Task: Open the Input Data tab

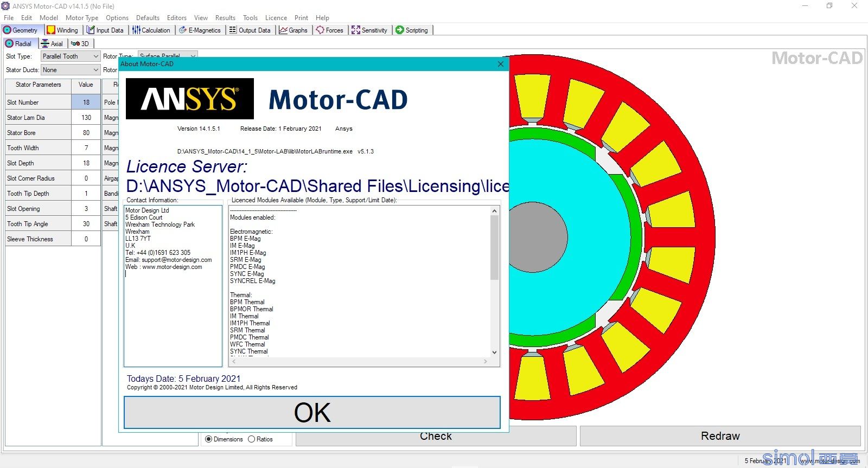Action: pyautogui.click(x=105, y=30)
